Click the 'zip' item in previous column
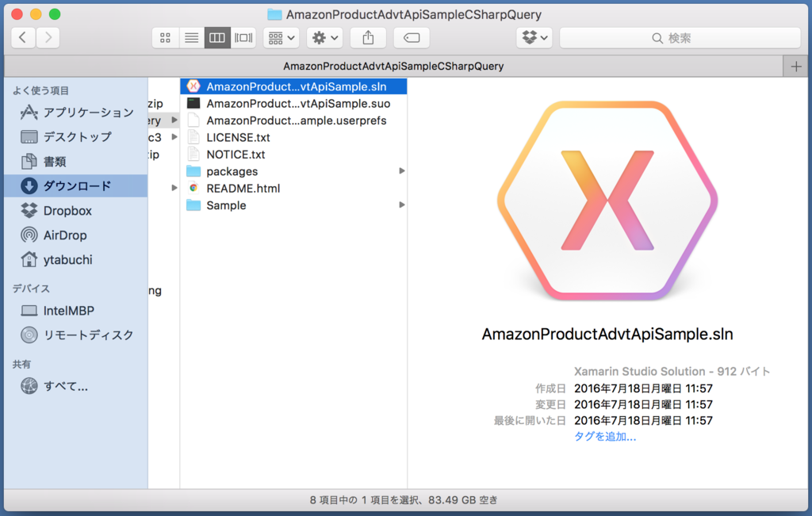Screen dimensions: 812x516 point(155,104)
